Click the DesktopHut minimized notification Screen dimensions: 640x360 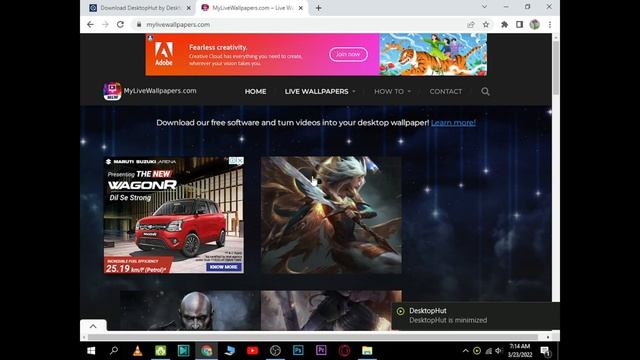pos(475,316)
